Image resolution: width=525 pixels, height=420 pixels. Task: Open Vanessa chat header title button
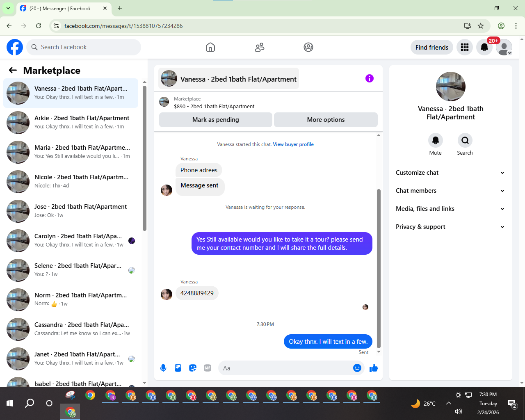coord(229,79)
